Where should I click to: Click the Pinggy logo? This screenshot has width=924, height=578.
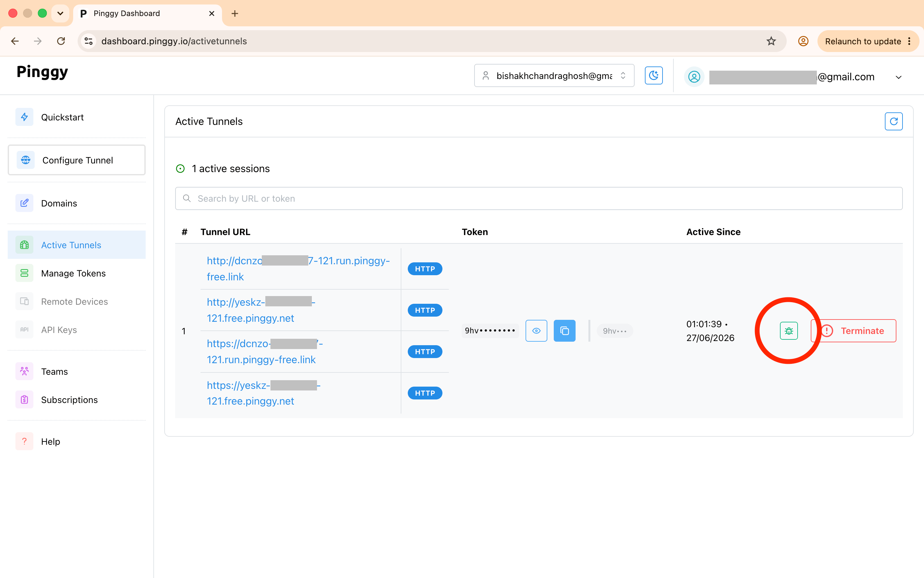click(x=42, y=72)
